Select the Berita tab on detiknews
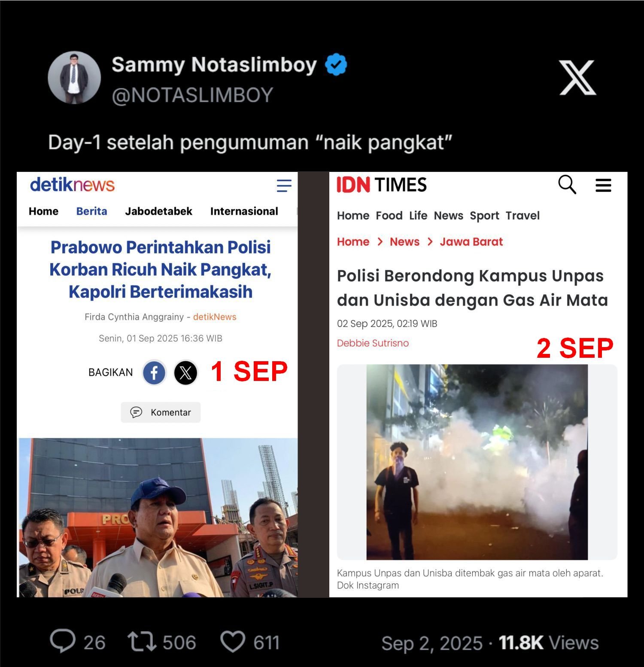Viewport: 644px width, 667px height. point(91,211)
